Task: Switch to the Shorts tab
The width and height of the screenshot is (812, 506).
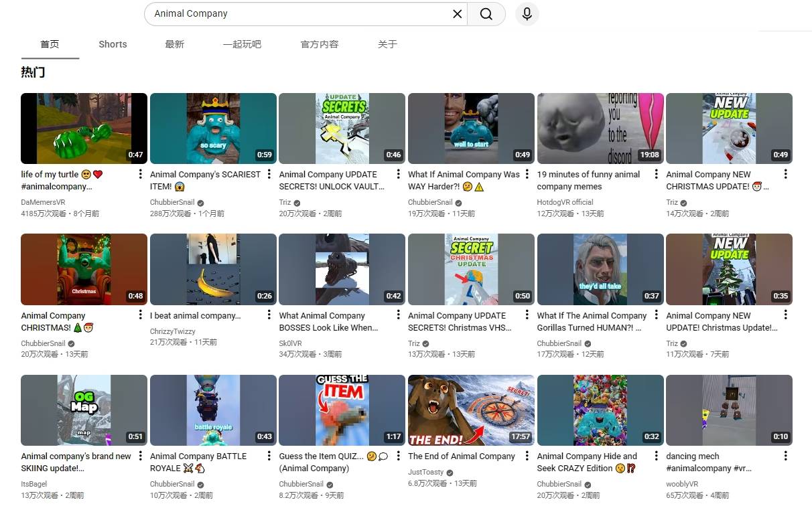Action: 113,44
